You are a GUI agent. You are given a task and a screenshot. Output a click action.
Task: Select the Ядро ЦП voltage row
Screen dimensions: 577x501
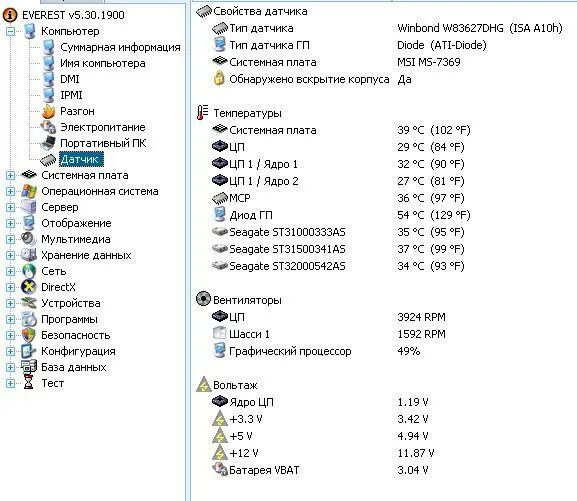click(252, 402)
